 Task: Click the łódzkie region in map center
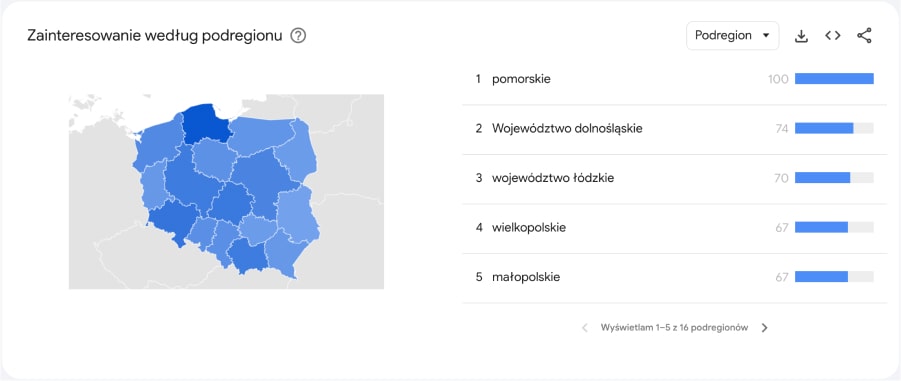pos(230,201)
